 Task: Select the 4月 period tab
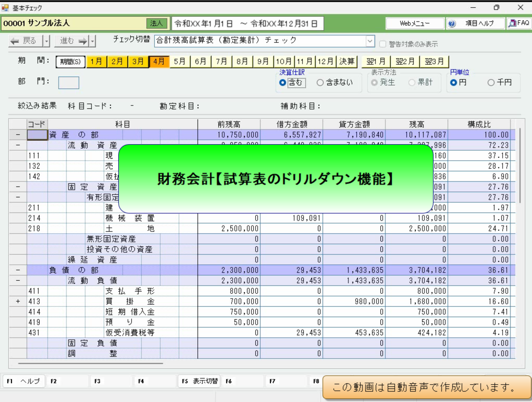coord(159,62)
